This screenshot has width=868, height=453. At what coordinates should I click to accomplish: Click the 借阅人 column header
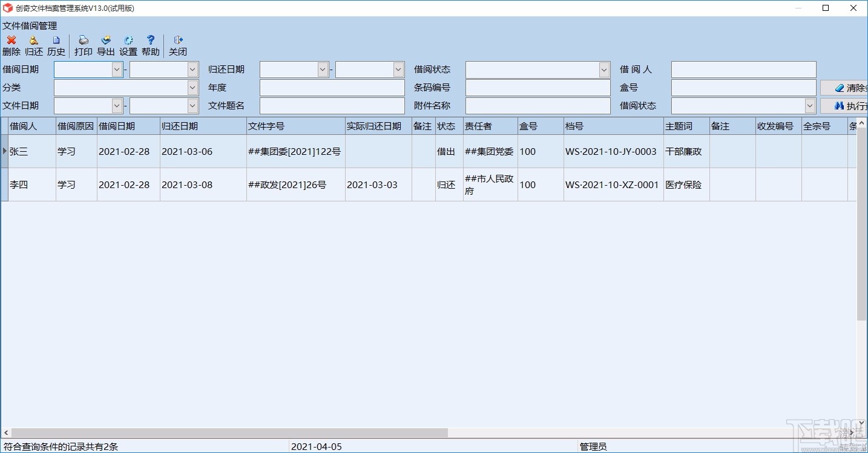[x=22, y=126]
